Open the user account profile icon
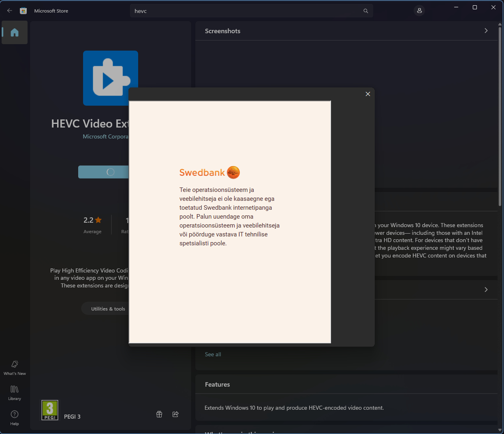This screenshot has height=434, width=504. click(x=419, y=11)
